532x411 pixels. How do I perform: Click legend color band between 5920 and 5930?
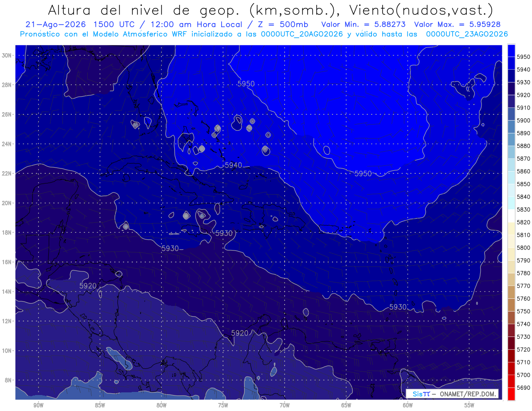(x=511, y=89)
